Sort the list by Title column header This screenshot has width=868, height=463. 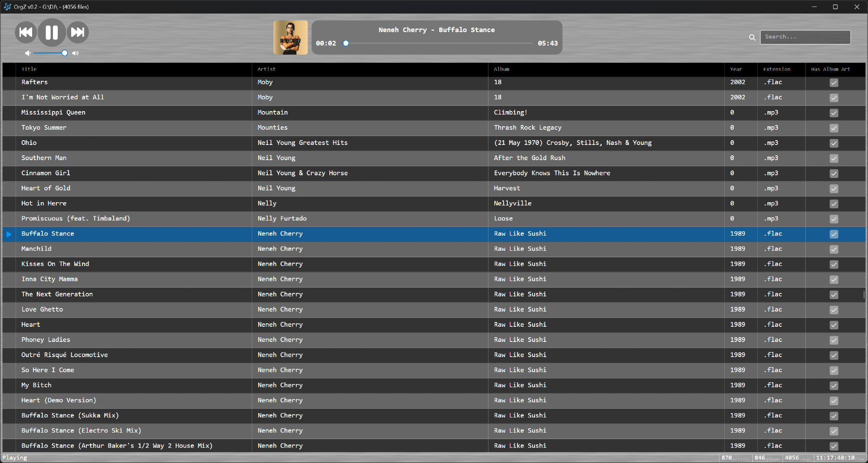click(x=29, y=69)
